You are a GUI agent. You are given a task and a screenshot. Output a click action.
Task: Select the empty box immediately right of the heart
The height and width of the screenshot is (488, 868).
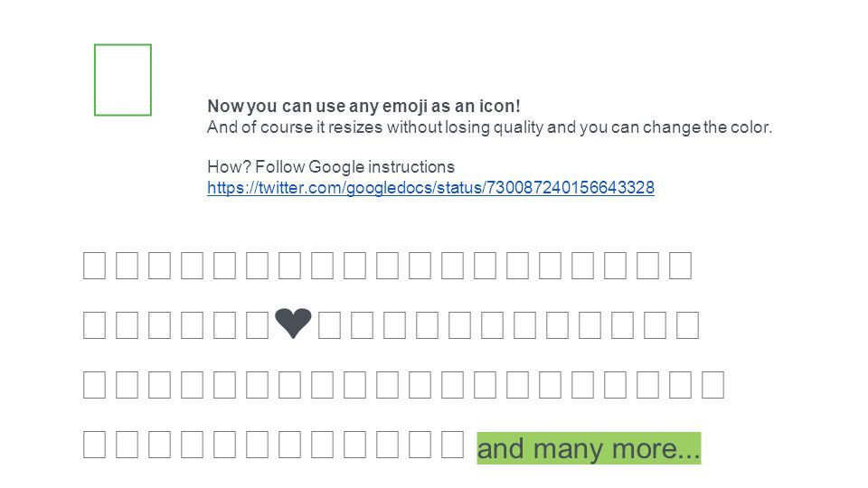point(329,324)
